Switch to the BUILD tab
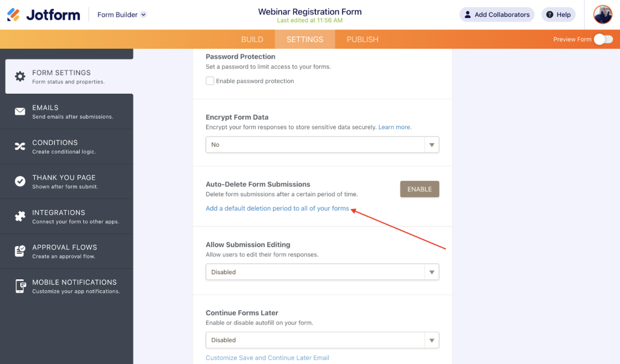 coord(252,39)
